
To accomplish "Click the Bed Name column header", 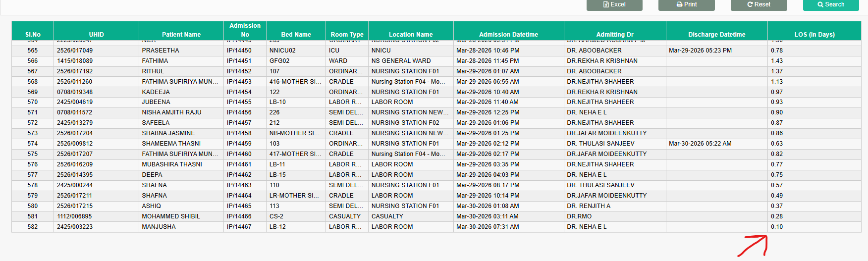I will pos(296,34).
